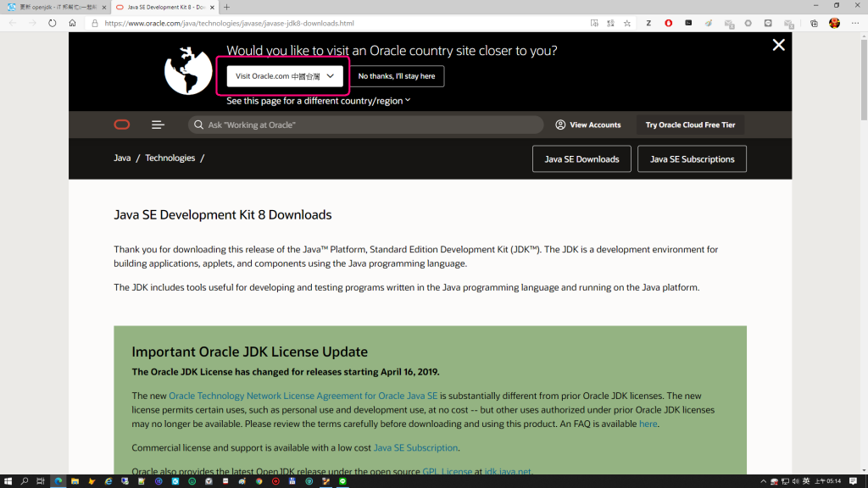Launch Internet Explorer from taskbar
Screen dimensions: 868x488
point(108,481)
